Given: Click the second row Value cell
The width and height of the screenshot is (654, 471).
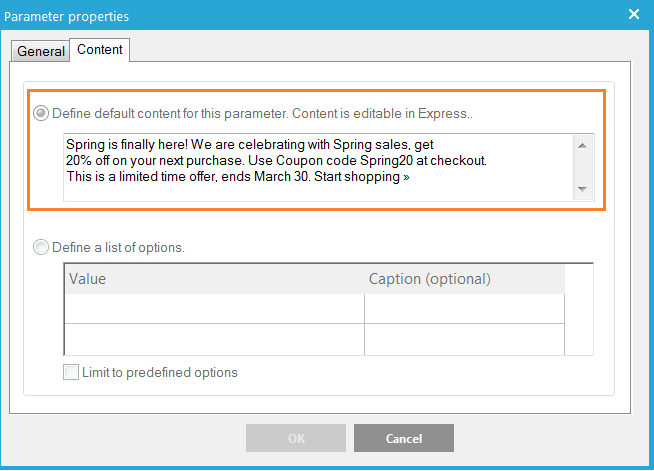Looking at the screenshot, I should point(214,339).
